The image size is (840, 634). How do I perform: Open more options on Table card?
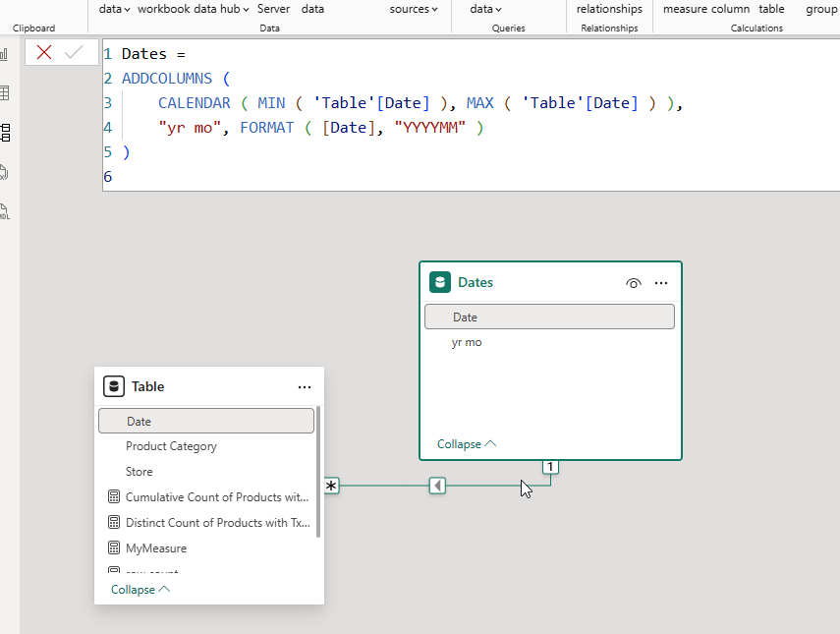tap(305, 387)
